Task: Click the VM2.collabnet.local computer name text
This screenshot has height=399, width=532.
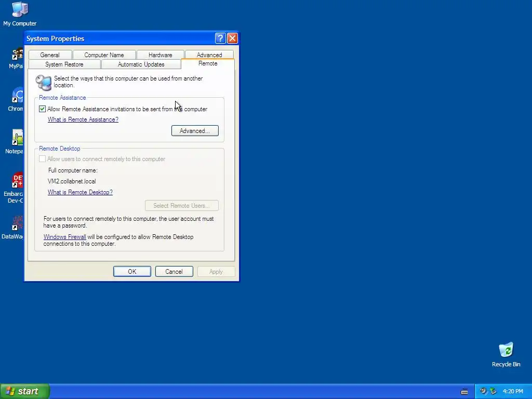Action: pos(72,181)
